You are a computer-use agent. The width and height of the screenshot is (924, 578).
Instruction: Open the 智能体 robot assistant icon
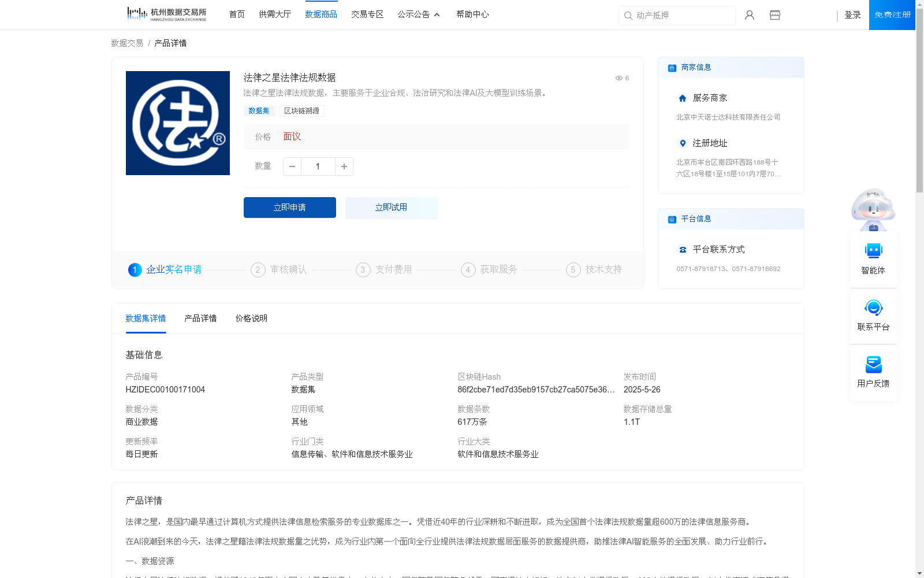(x=873, y=251)
